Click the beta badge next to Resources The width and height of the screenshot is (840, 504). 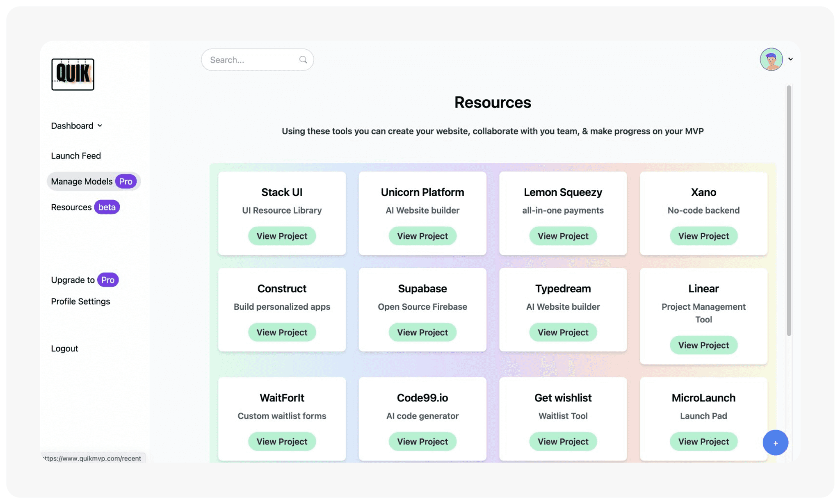click(x=107, y=207)
